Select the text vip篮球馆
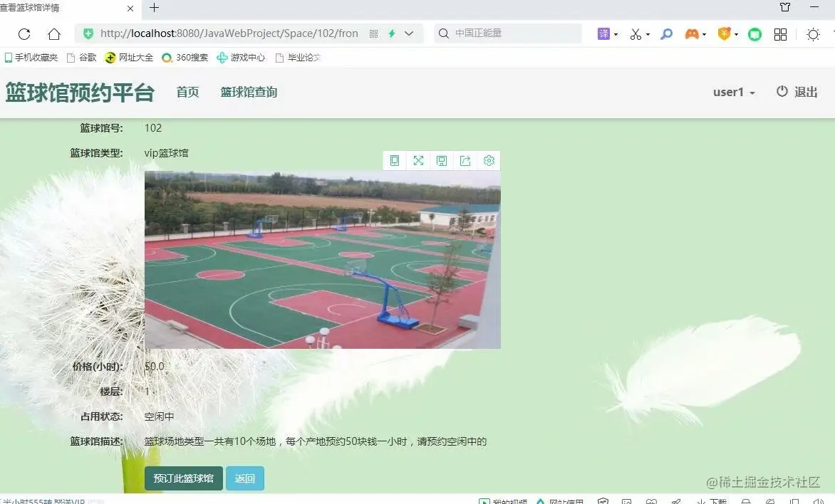Screen dimensions: 835x504 (x=166, y=153)
